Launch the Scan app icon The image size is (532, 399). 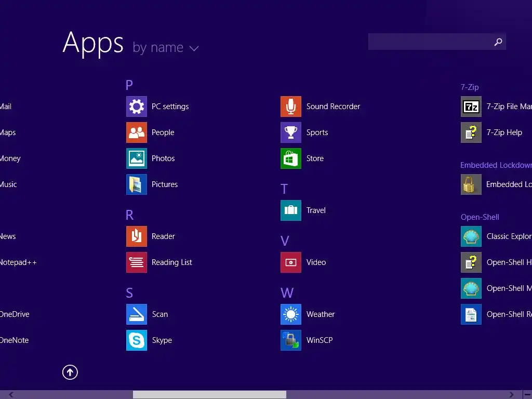click(137, 314)
